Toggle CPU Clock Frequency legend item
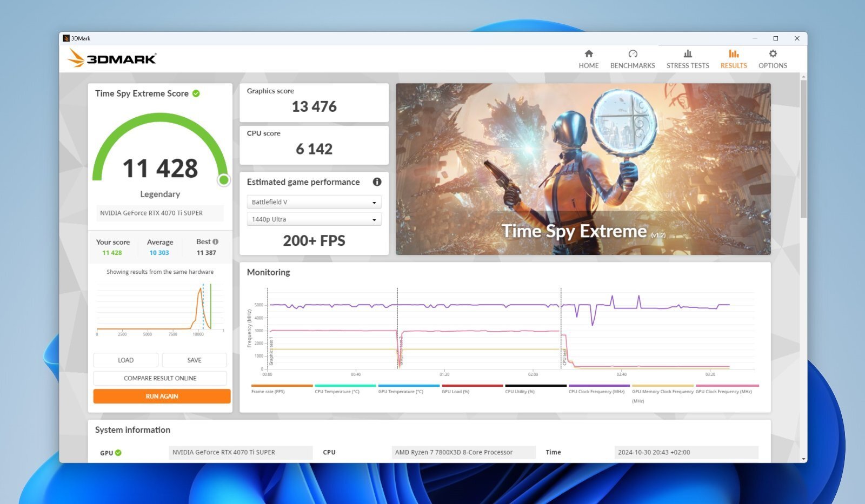 point(599,389)
